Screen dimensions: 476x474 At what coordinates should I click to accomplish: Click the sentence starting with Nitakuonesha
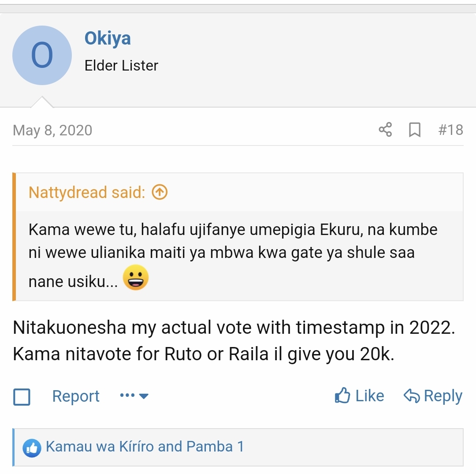pyautogui.click(x=234, y=328)
